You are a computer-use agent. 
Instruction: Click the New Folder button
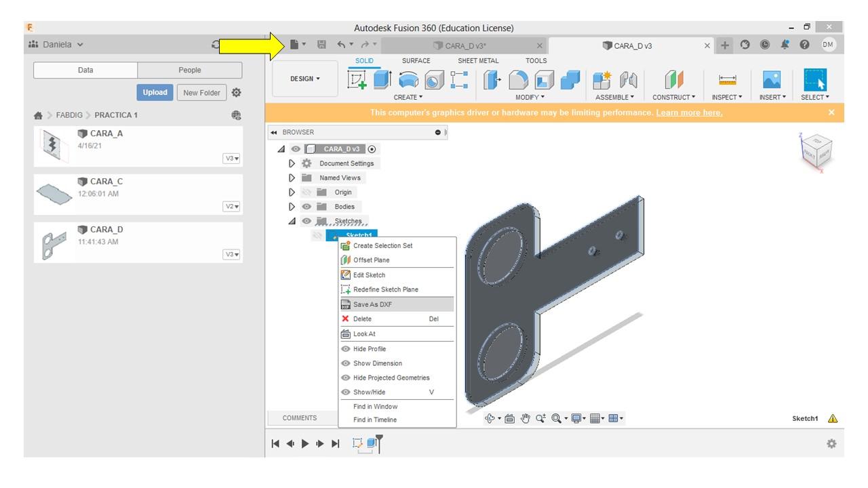(x=201, y=93)
